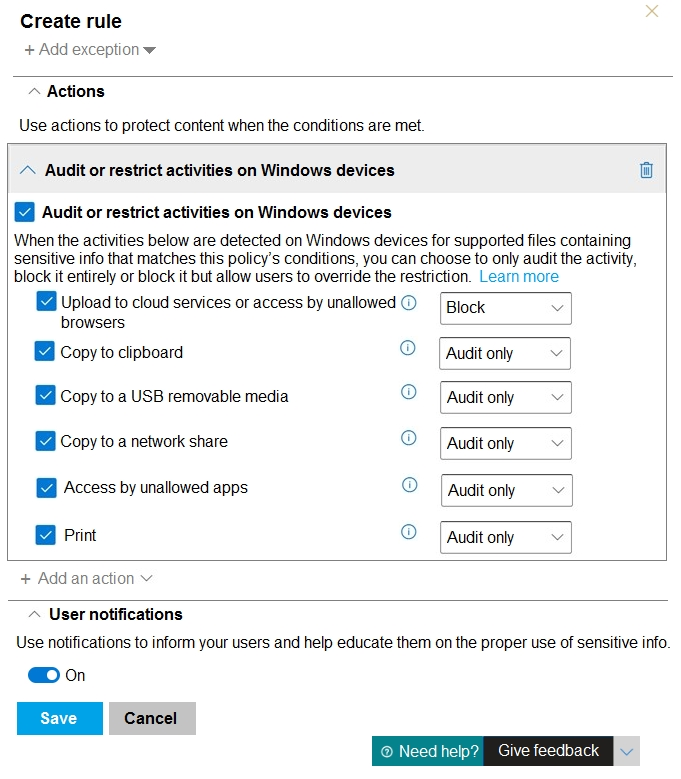Open info icon for Copy to USB media
The height and width of the screenshot is (779, 681).
tap(408, 392)
